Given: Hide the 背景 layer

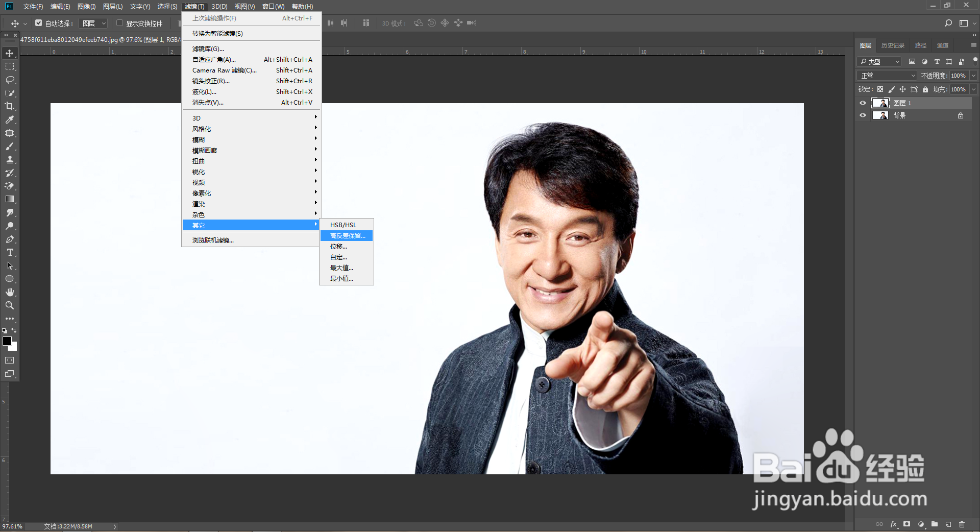Looking at the screenshot, I should click(863, 115).
